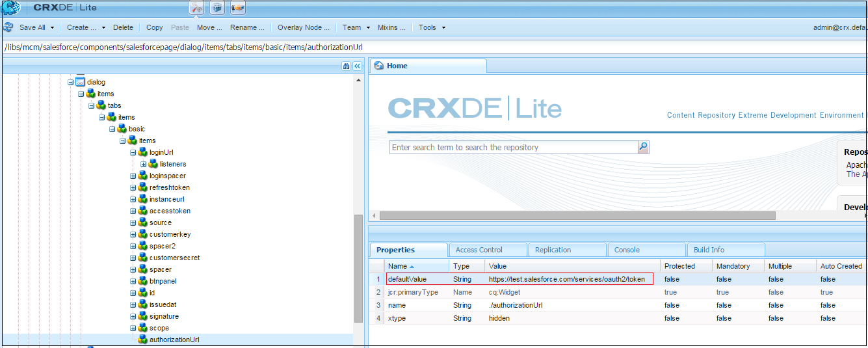This screenshot has width=868, height=348.
Task: Open the Console tab
Action: point(646,250)
